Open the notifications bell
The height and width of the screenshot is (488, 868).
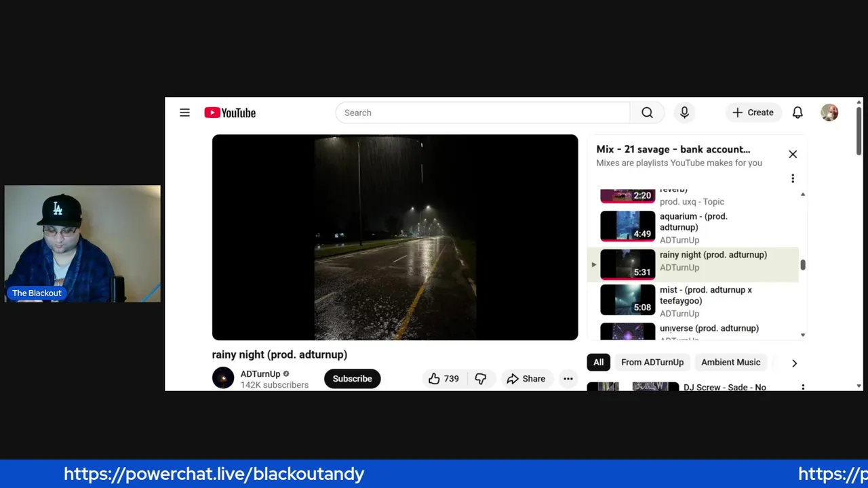point(797,113)
